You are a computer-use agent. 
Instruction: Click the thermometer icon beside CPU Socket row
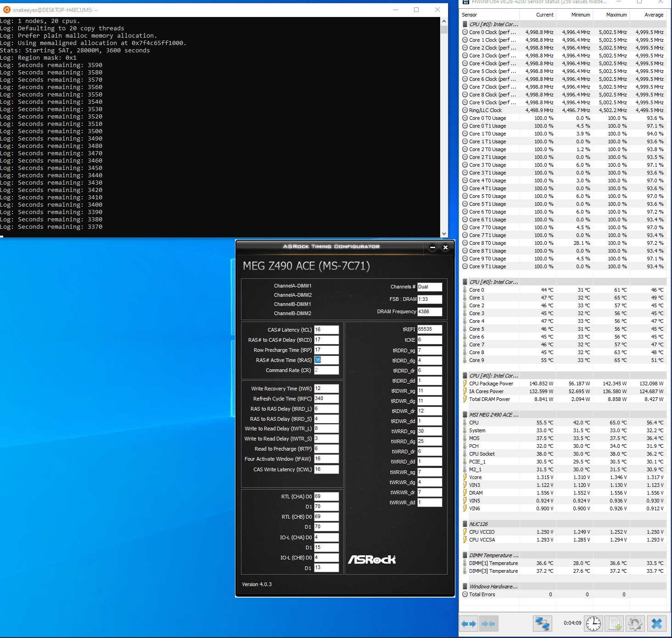(x=465, y=454)
